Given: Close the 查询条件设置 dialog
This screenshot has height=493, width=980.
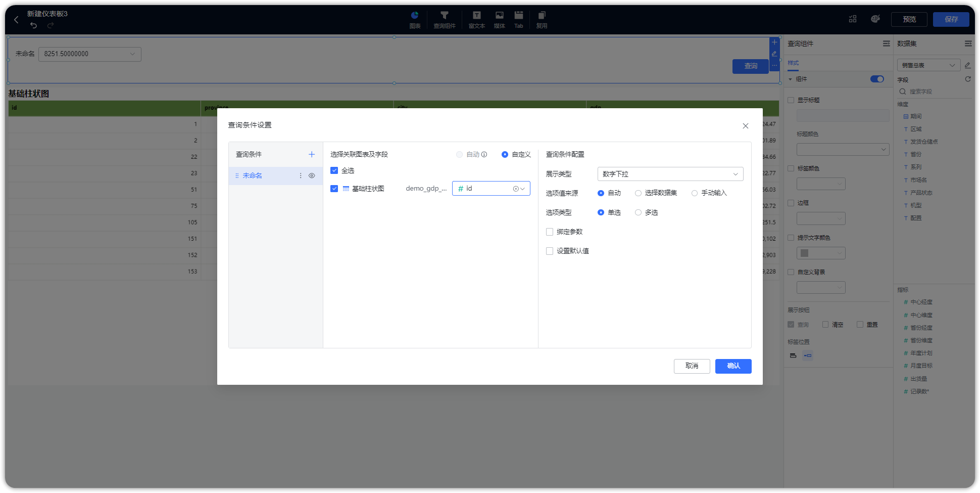Looking at the screenshot, I should tap(746, 126).
